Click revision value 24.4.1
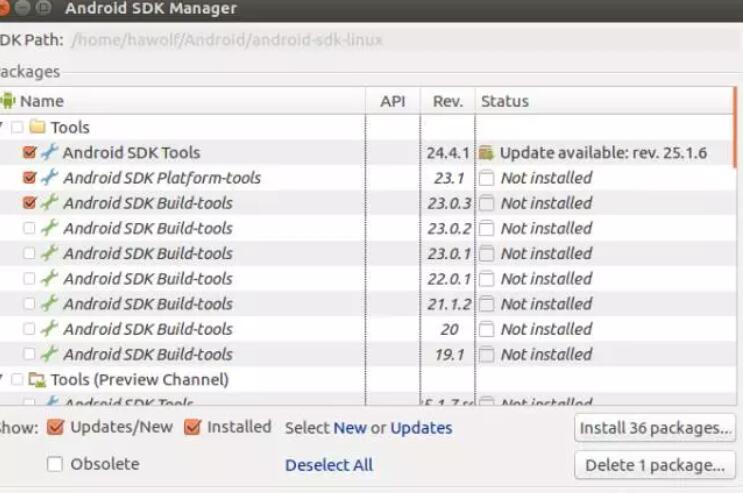Viewport: 744px width, 493px height. (x=447, y=152)
